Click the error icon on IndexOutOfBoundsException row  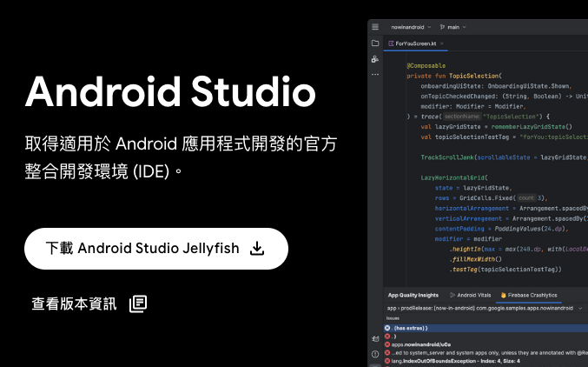(x=387, y=361)
